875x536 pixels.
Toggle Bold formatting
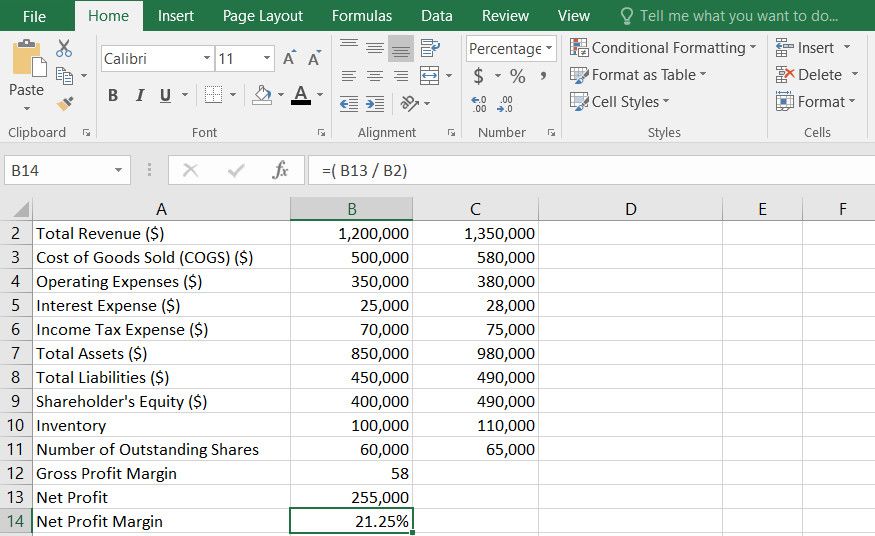click(113, 95)
